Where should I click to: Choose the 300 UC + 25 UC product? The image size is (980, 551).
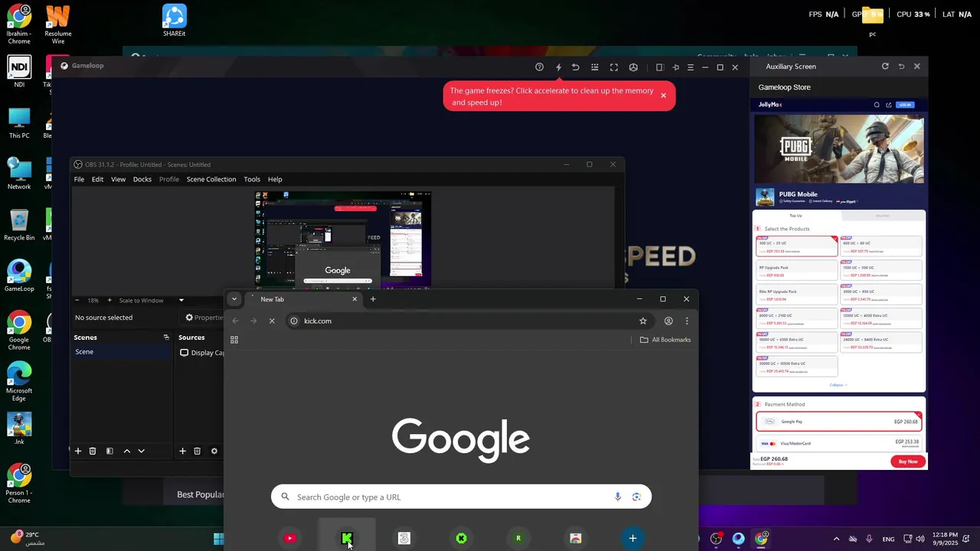(796, 246)
